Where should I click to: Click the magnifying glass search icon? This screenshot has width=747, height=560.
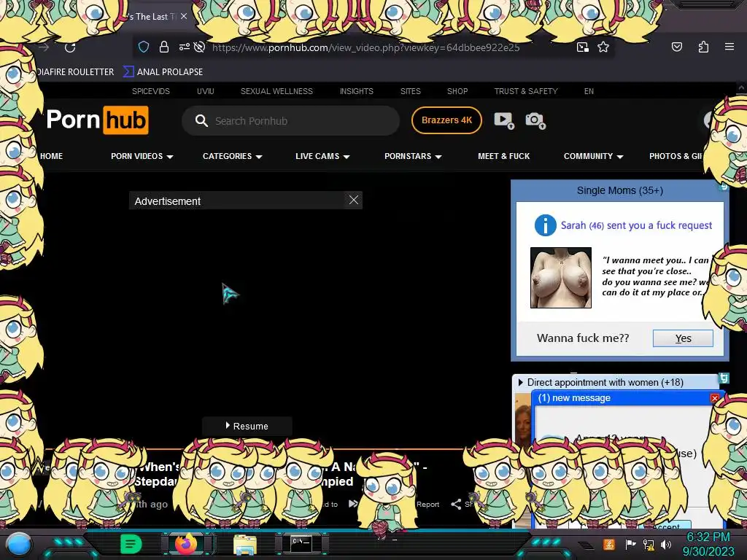[201, 120]
